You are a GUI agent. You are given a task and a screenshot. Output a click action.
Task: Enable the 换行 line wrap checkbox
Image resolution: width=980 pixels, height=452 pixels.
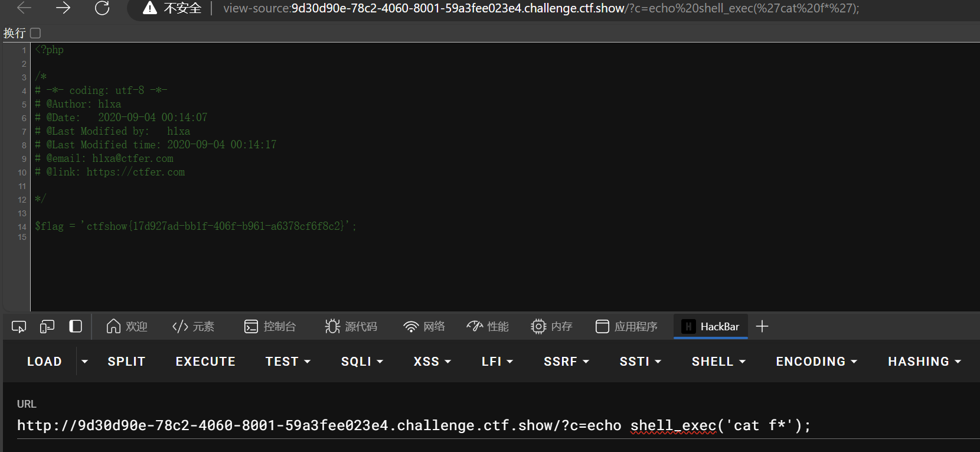35,33
